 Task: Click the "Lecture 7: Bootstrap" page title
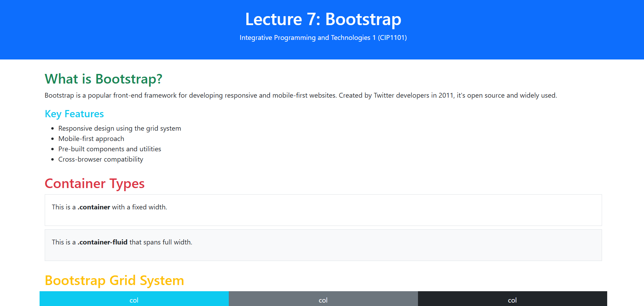323,19
